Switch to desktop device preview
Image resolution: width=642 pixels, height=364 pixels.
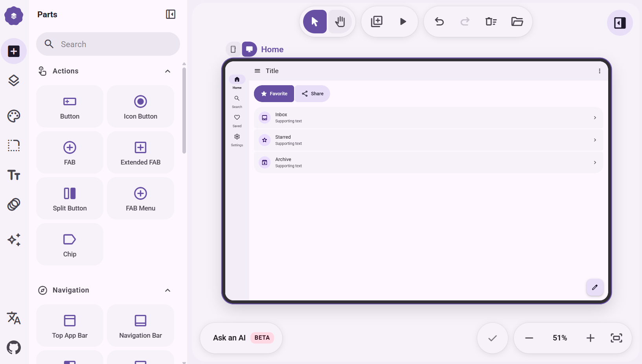point(249,49)
